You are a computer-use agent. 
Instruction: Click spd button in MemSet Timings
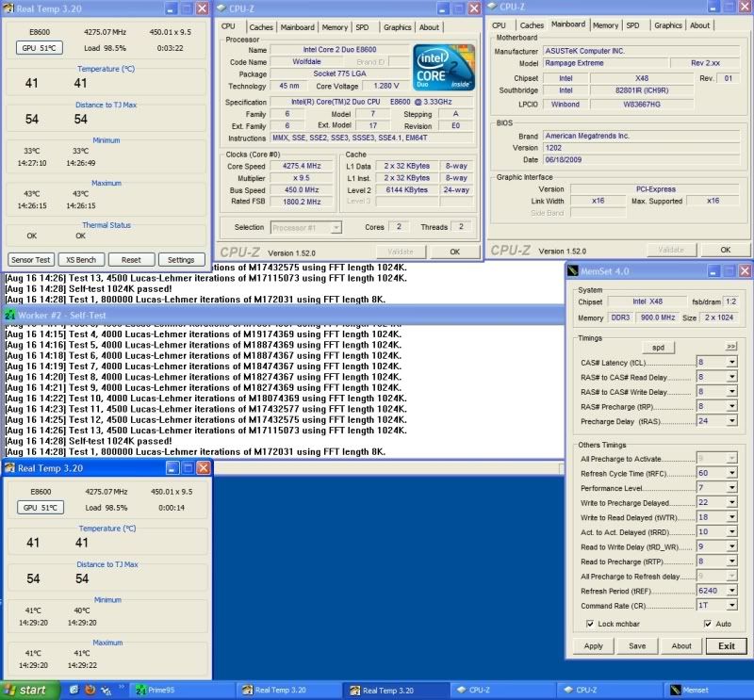[658, 347]
